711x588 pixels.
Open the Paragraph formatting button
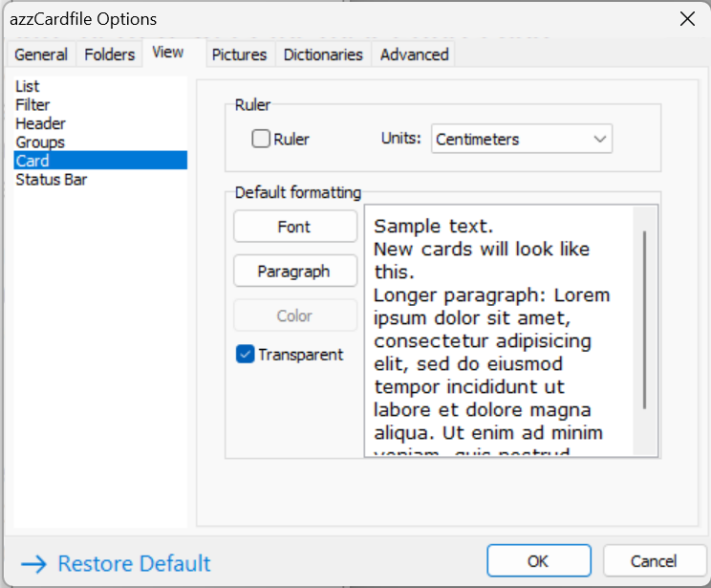[295, 271]
